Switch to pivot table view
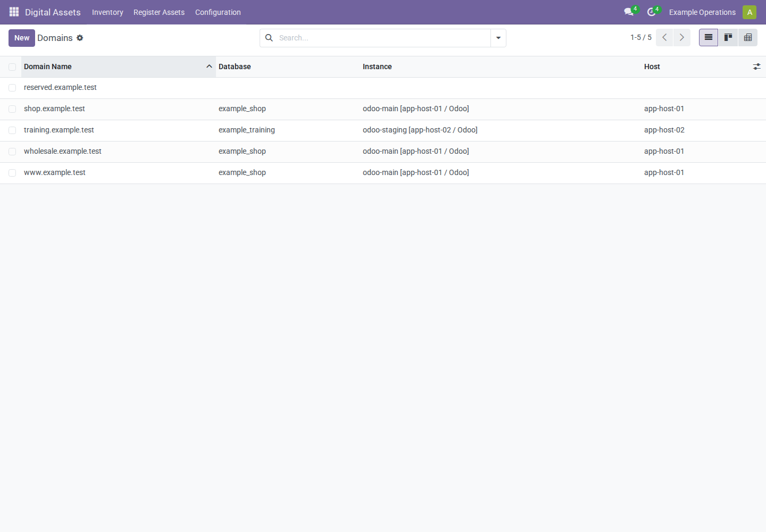766x532 pixels. click(748, 38)
